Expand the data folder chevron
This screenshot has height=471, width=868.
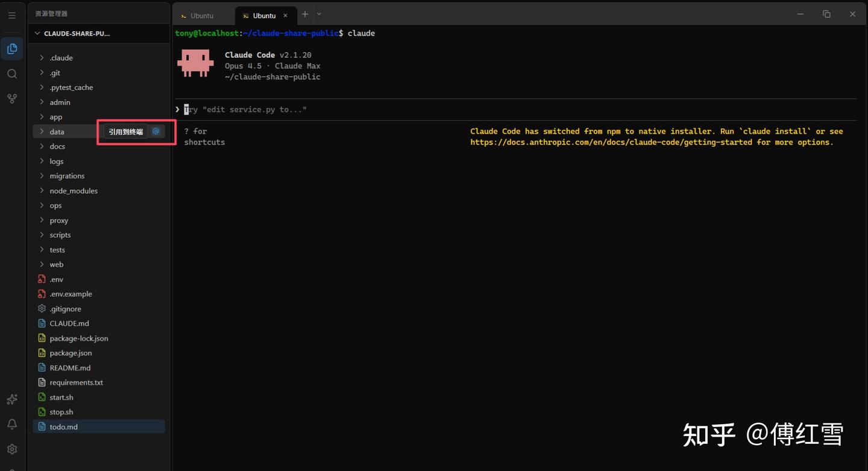click(42, 132)
